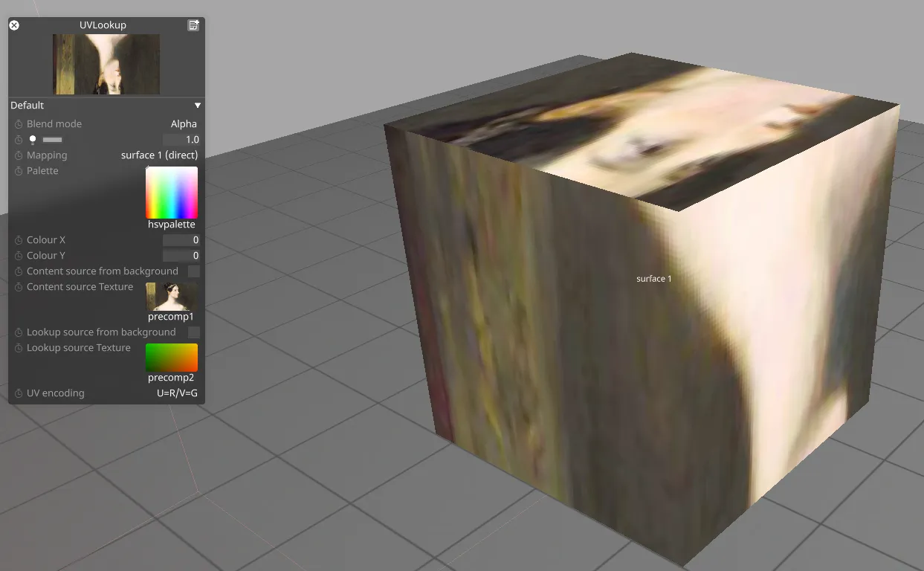Open the Default preset dropdown

click(x=197, y=106)
